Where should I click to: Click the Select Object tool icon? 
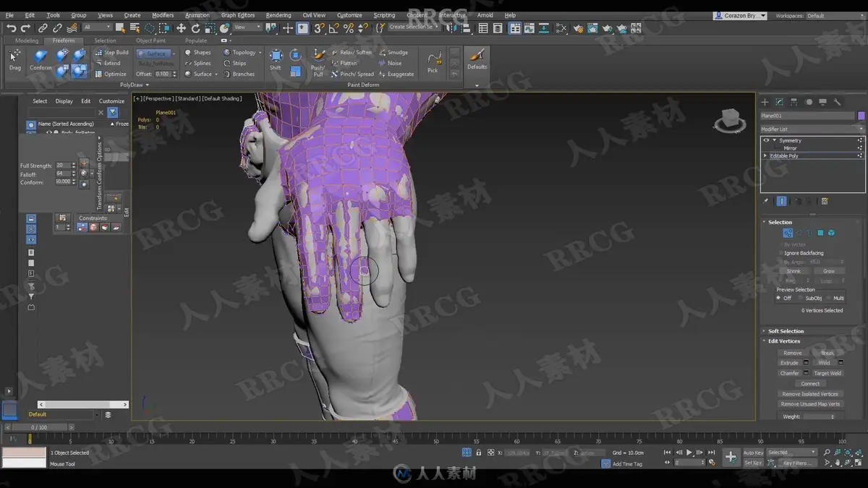point(120,28)
